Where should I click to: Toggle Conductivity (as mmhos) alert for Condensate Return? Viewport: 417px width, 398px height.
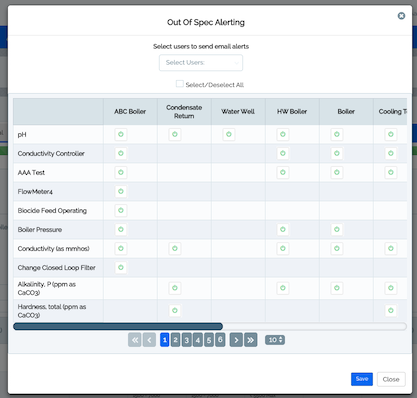pos(175,248)
